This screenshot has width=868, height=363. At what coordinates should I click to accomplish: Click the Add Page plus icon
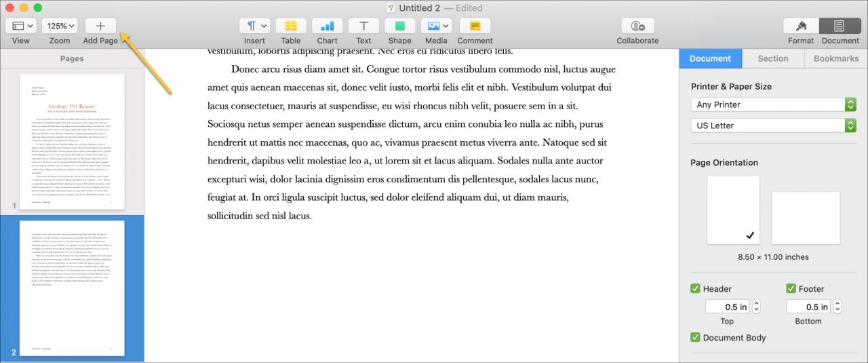[x=100, y=26]
